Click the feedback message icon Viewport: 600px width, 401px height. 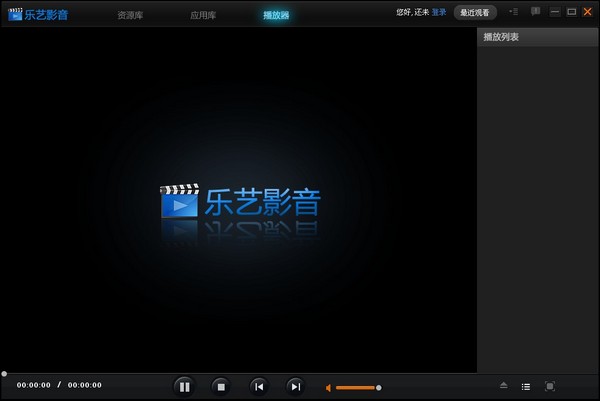[x=535, y=11]
